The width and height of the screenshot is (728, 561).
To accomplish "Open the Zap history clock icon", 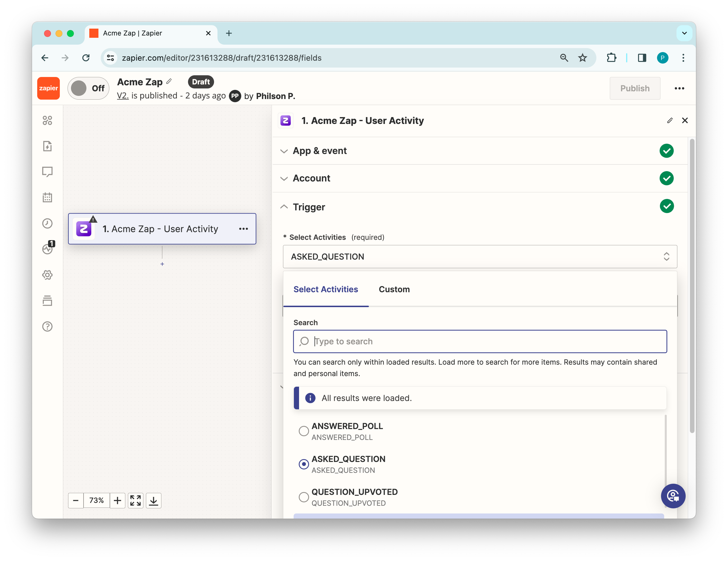I will tap(47, 223).
